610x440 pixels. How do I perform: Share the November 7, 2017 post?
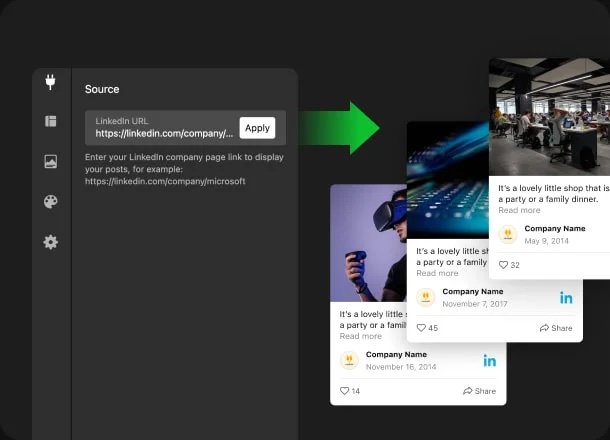click(556, 328)
